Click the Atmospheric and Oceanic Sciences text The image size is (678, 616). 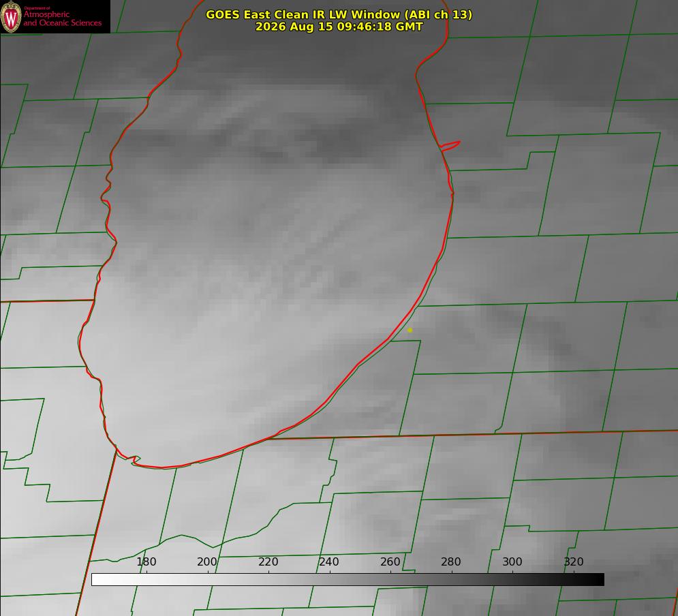point(62,18)
